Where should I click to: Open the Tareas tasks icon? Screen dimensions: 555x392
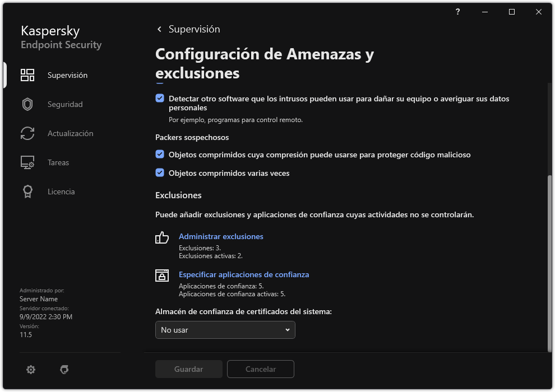(27, 162)
